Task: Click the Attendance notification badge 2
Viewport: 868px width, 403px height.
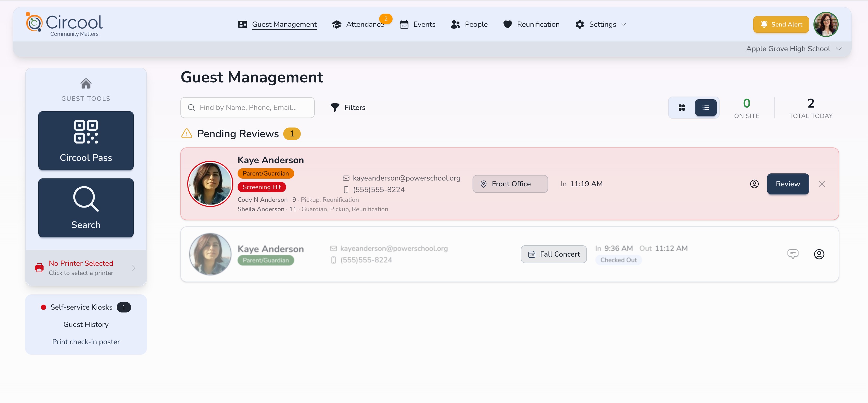Action: pyautogui.click(x=385, y=19)
